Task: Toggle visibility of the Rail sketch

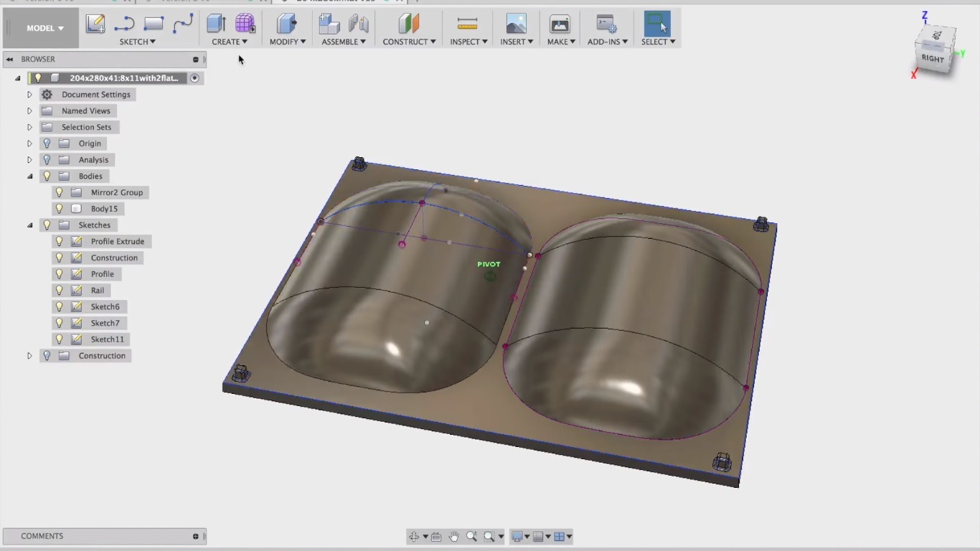Action: tap(60, 291)
